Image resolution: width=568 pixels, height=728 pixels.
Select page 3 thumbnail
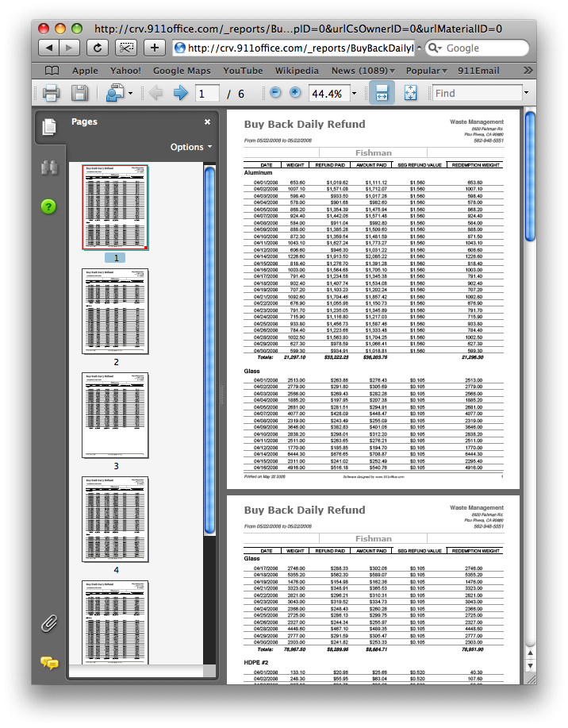(115, 415)
